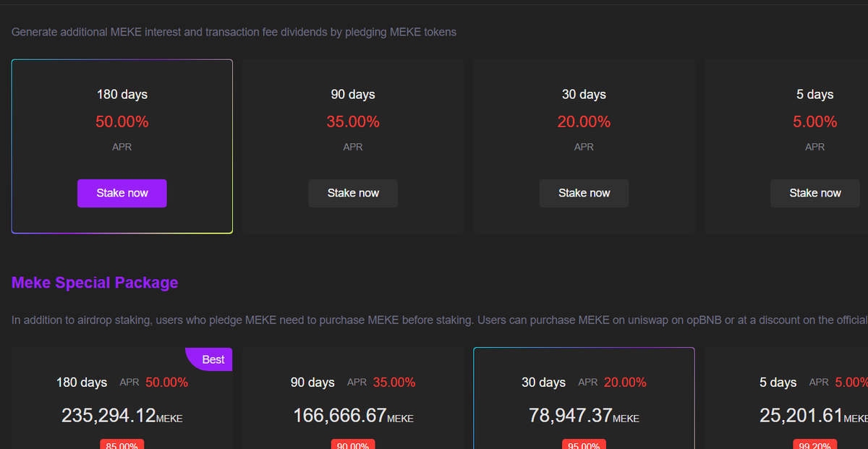Click APR 5.00% in 5 days package
This screenshot has width=868, height=449.
[x=838, y=382]
